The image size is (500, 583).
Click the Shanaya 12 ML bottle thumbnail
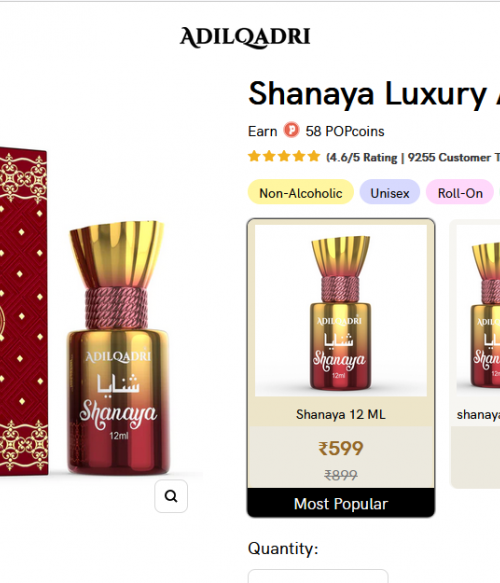click(x=341, y=310)
